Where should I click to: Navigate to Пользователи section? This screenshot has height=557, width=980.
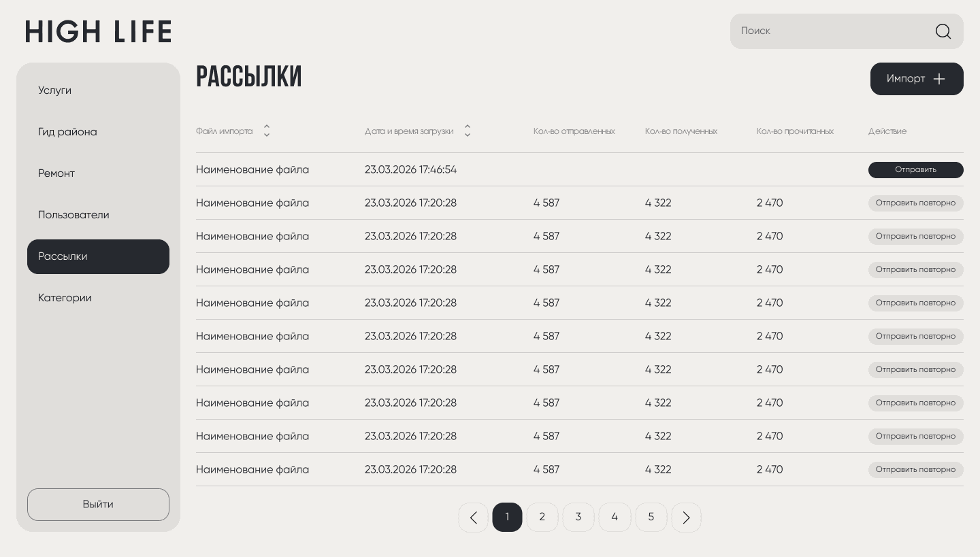click(x=73, y=215)
